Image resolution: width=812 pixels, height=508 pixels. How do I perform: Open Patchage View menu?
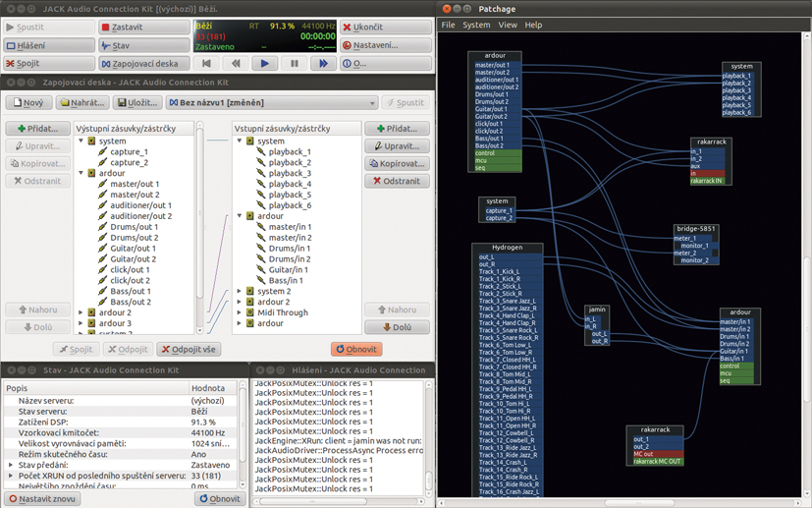click(x=508, y=25)
